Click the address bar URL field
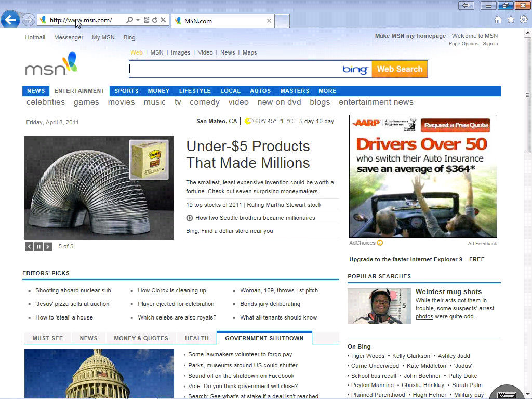 [82, 20]
